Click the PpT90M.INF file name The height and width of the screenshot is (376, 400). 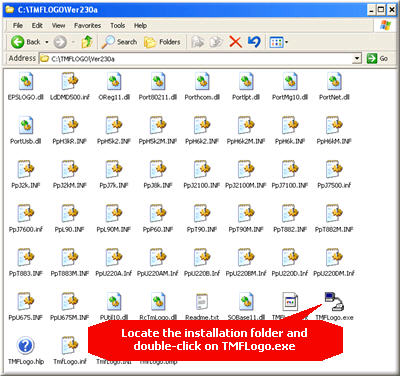[246, 229]
